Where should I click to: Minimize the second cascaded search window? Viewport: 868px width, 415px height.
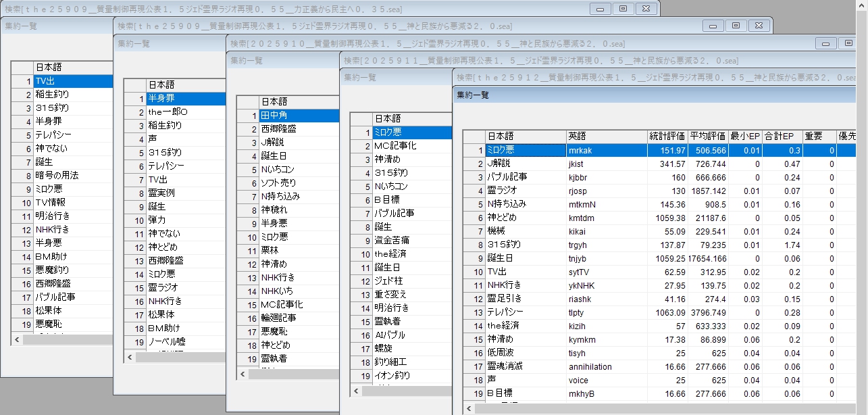pos(713,26)
